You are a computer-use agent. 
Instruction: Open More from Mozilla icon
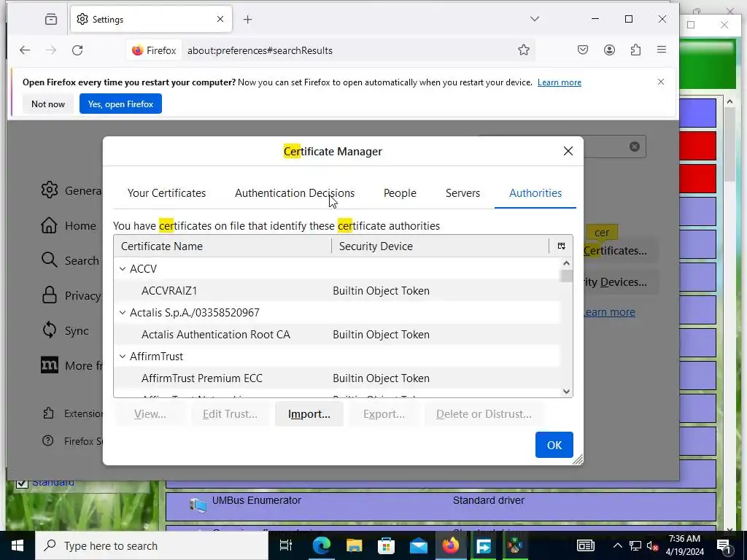50,365
